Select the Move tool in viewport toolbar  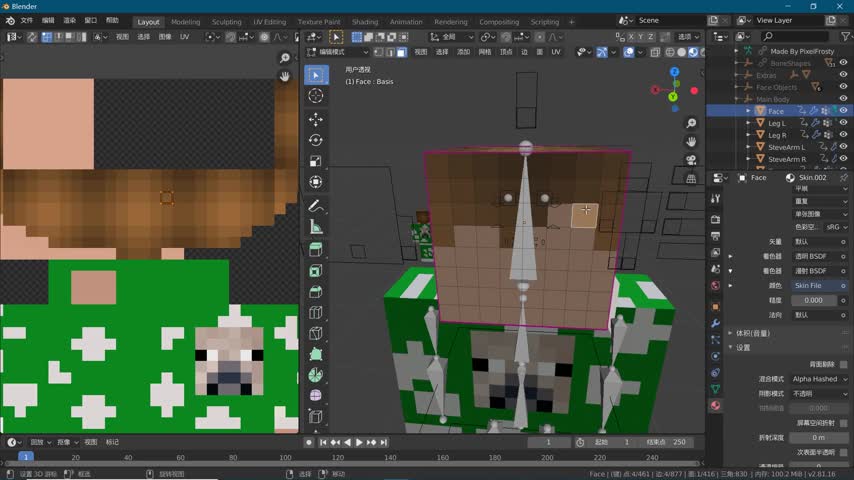[316, 119]
